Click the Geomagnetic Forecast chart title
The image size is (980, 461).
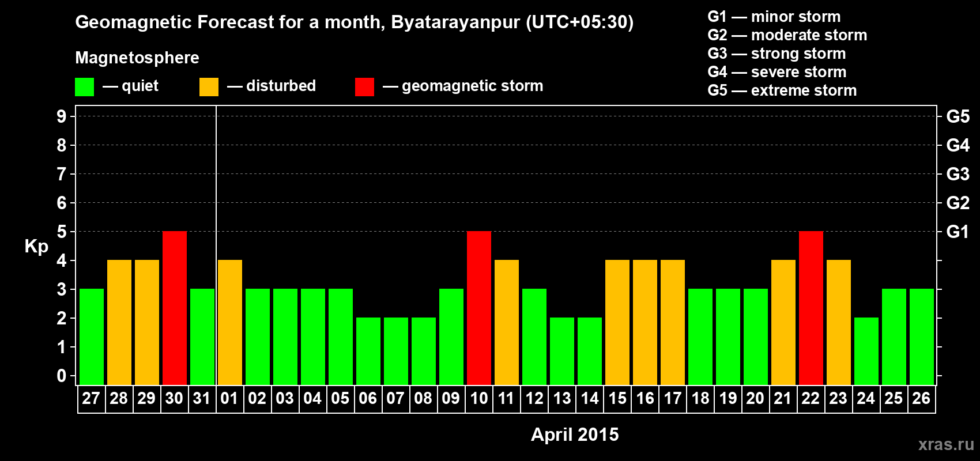coord(355,22)
